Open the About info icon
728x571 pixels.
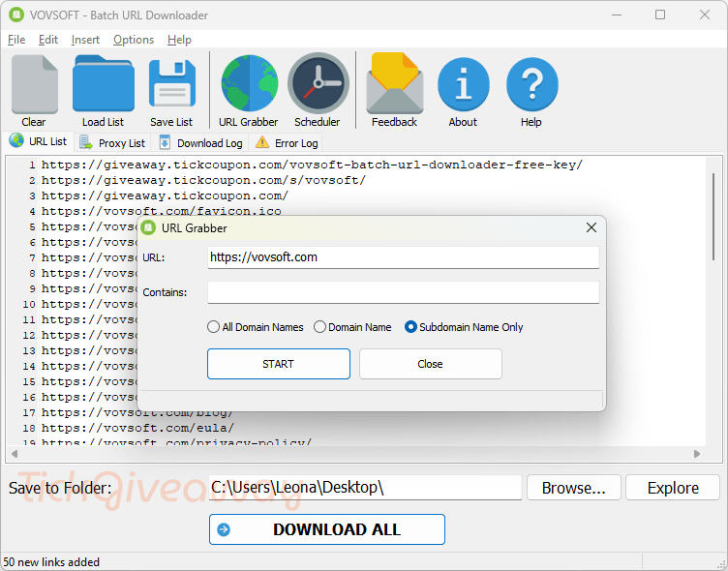tap(464, 84)
